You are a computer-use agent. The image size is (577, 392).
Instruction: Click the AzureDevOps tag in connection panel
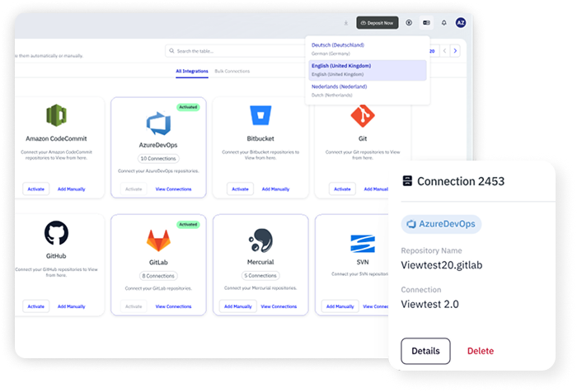tap(441, 224)
